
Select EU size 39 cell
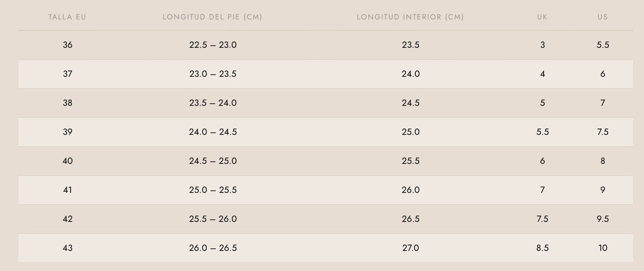coord(67,132)
